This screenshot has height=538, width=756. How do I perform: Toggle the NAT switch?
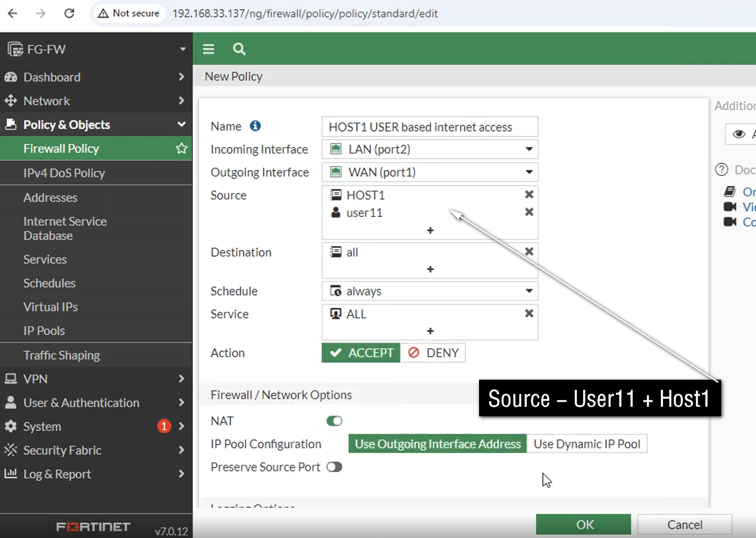(334, 421)
